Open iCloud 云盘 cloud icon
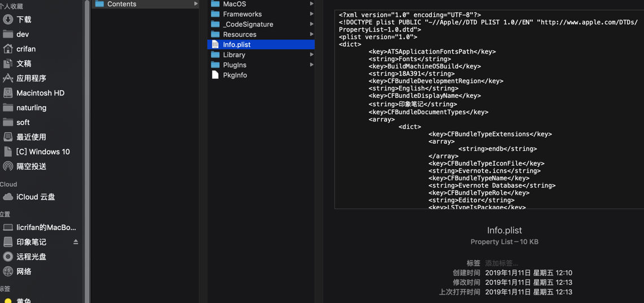The height and width of the screenshot is (303, 644). pos(8,197)
